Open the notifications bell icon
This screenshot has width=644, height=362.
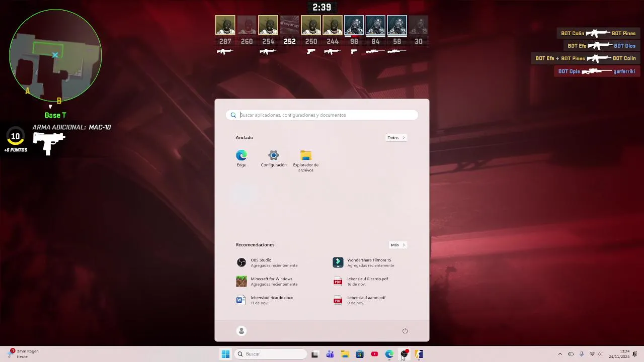pyautogui.click(x=635, y=354)
